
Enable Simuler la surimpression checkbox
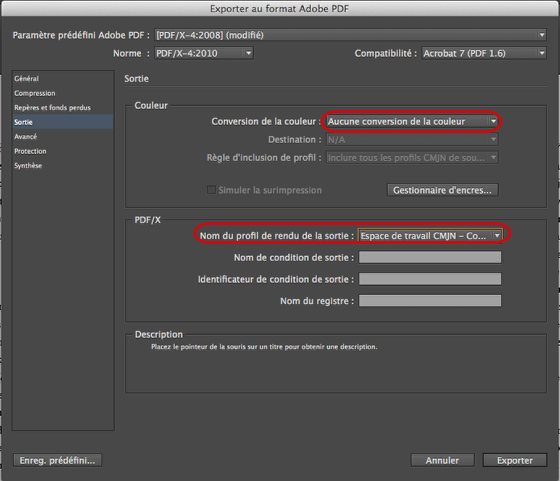211,190
